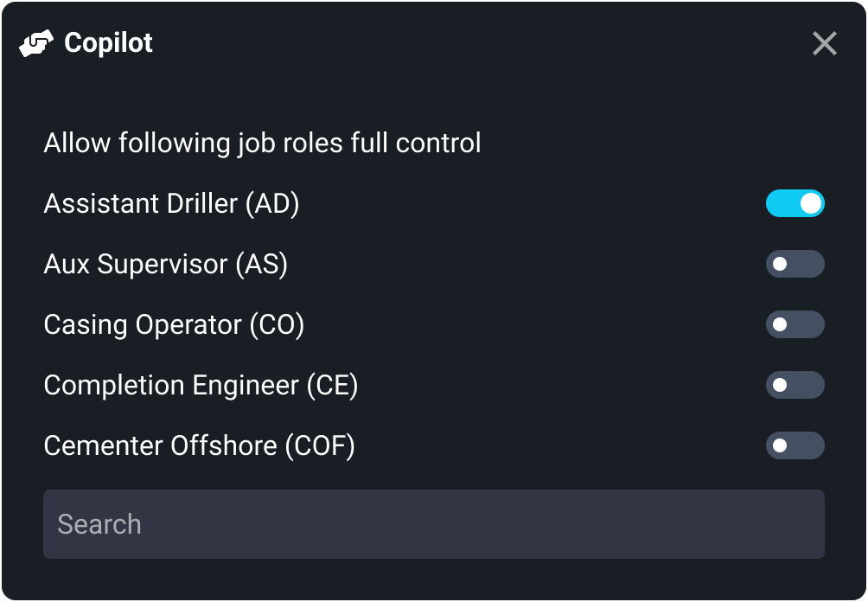Turn on Completion Engineer (CE) control
This screenshot has width=868, height=602.
[795, 385]
